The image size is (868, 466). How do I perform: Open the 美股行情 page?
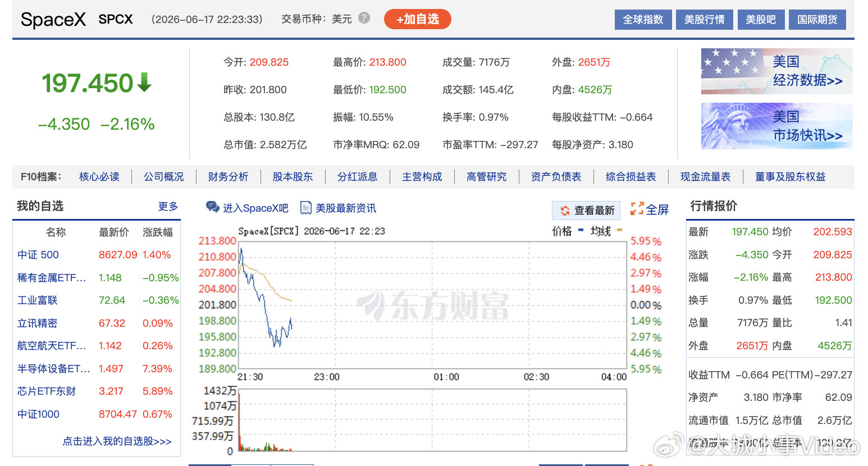click(x=704, y=20)
